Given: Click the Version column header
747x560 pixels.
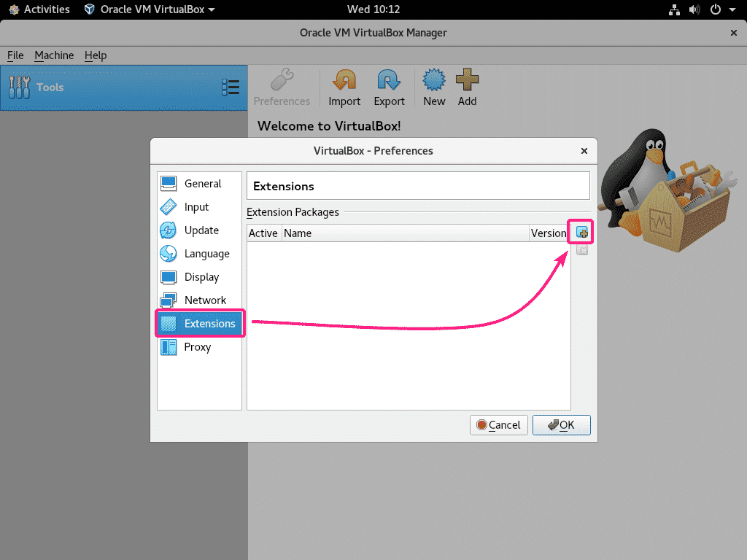Looking at the screenshot, I should pos(549,233).
